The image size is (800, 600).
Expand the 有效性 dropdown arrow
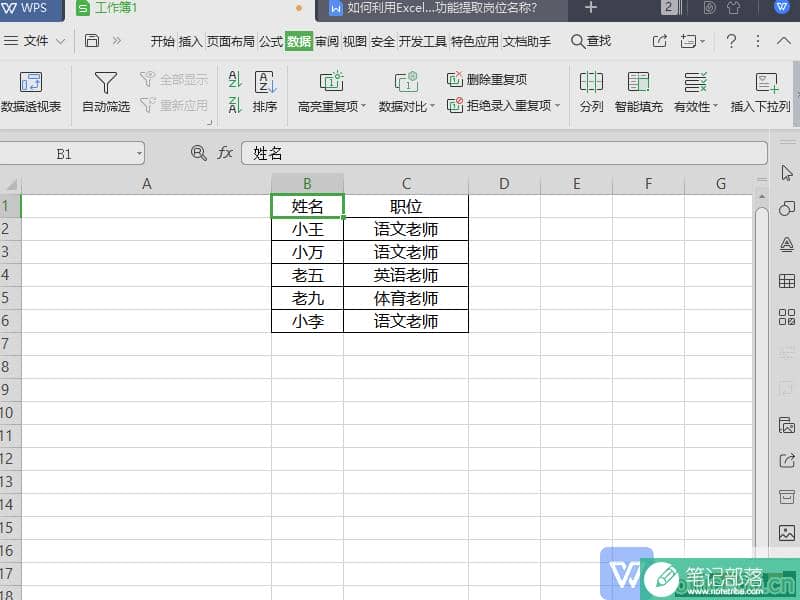(715, 106)
